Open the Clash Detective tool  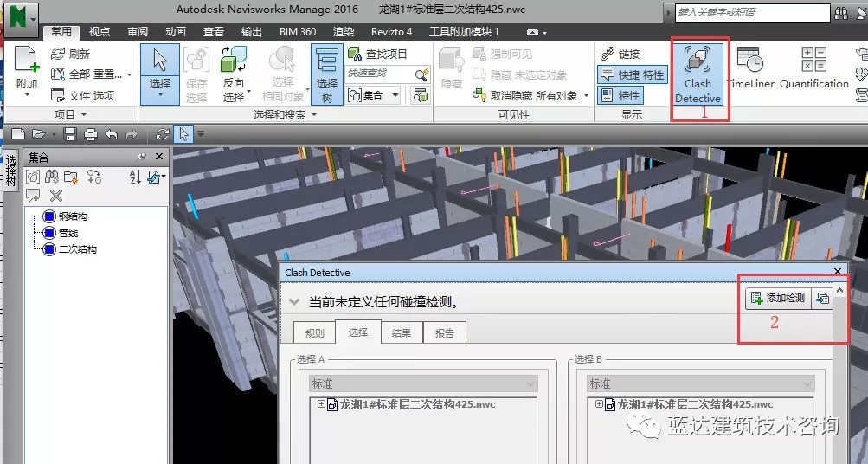coord(698,73)
